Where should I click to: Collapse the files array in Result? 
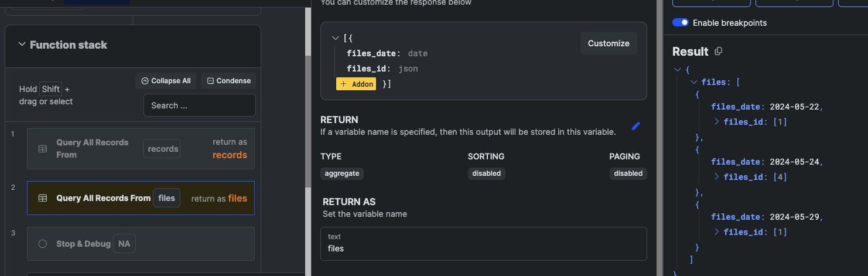point(694,82)
